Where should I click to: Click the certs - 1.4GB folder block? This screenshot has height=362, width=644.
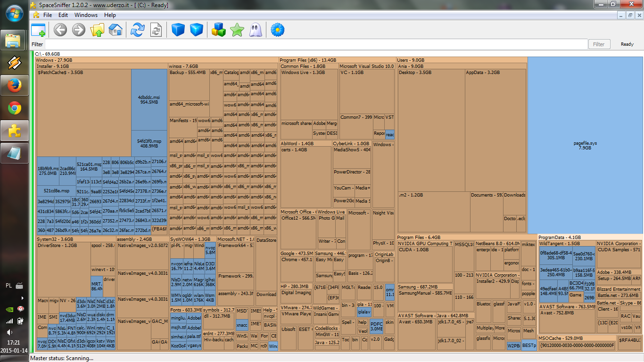pyautogui.click(x=306, y=177)
